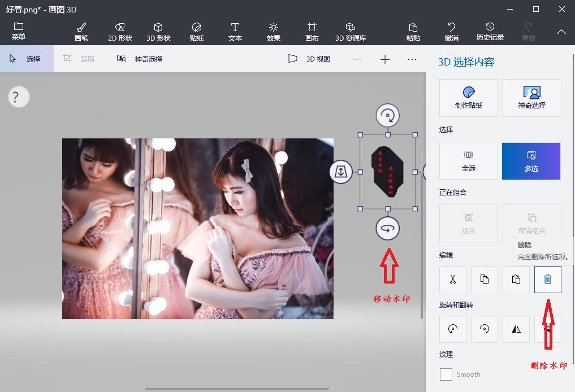Open the more options (...) menu
This screenshot has height=392, width=575.
(412, 58)
